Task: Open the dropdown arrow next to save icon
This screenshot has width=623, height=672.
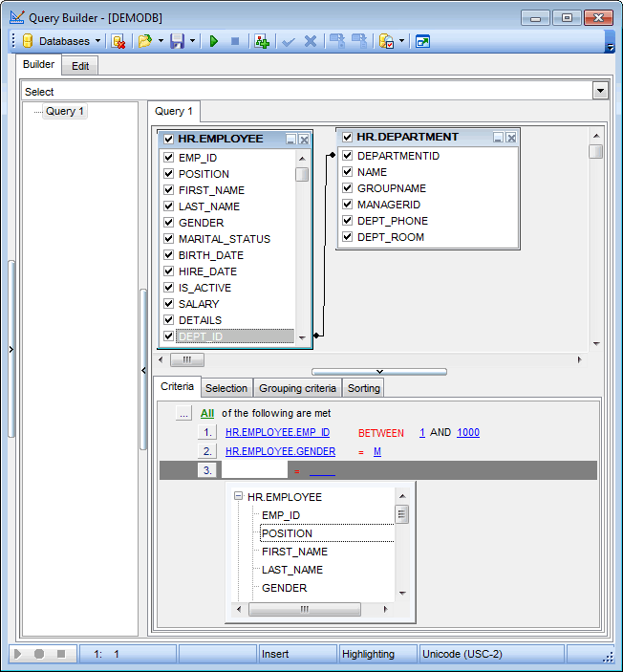Action: pos(192,41)
